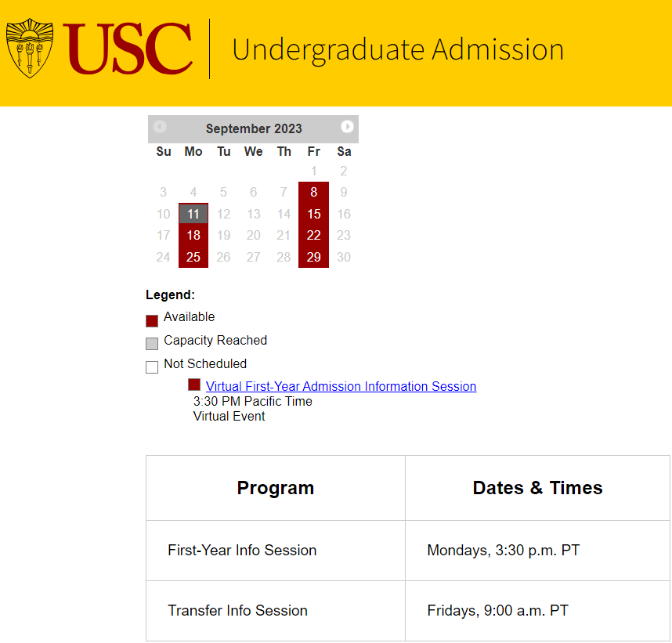Viewport: 672px width, 643px height.
Task: Click the USC shield logo
Action: point(30,48)
